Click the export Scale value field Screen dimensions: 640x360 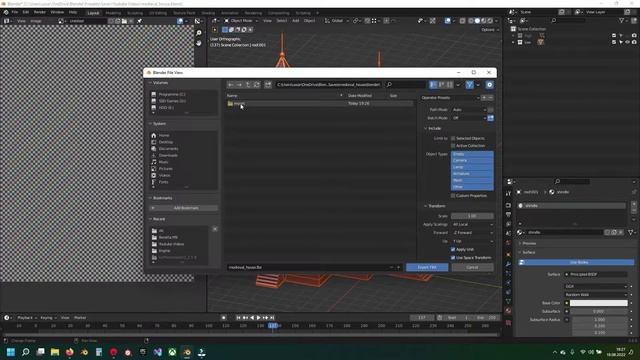472,216
